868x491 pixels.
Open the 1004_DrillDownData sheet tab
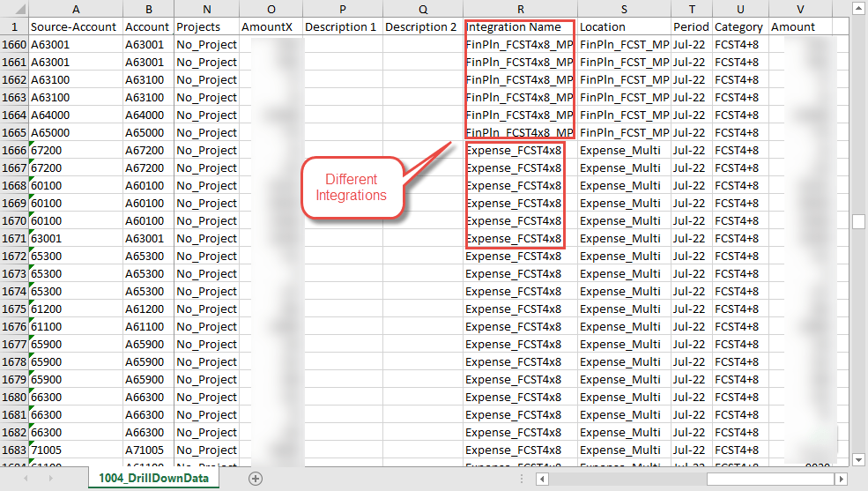(x=153, y=479)
